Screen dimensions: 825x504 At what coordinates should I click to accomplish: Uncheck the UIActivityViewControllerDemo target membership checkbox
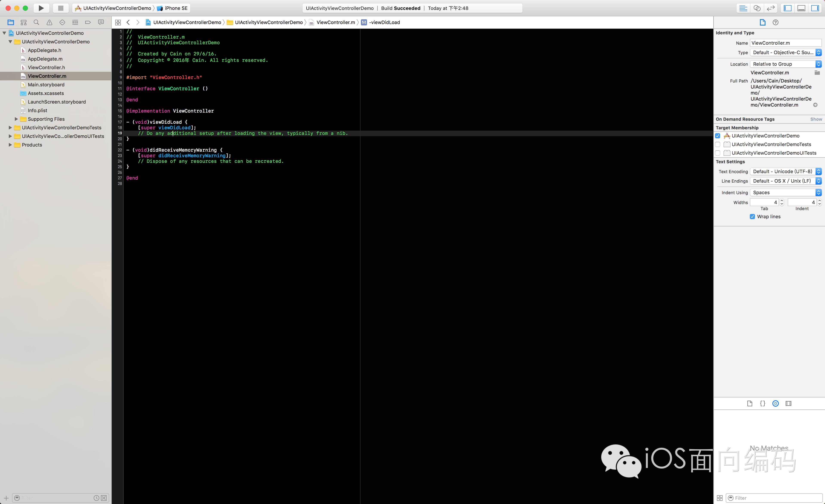[718, 136]
